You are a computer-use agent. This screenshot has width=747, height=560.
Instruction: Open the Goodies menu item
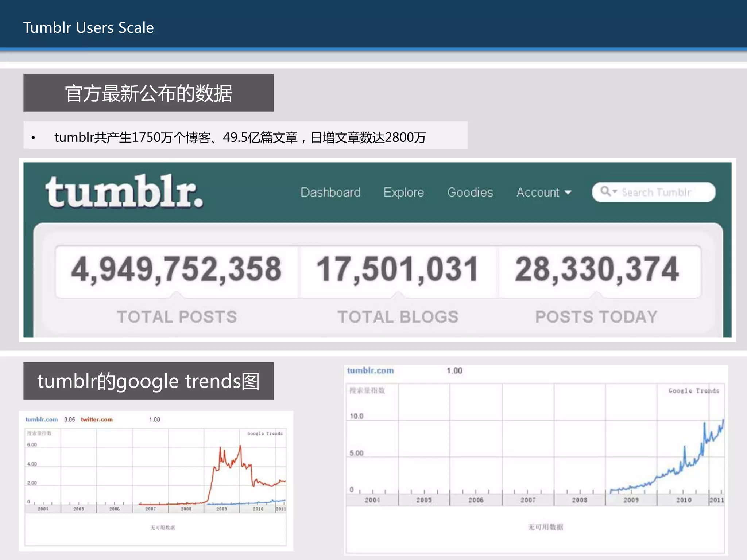470,192
